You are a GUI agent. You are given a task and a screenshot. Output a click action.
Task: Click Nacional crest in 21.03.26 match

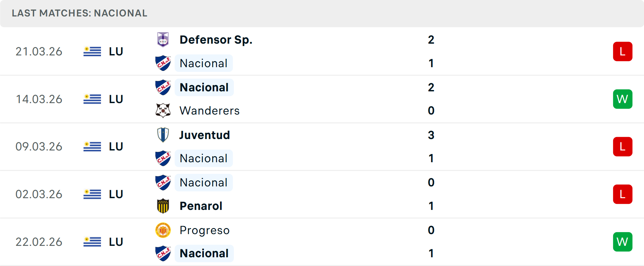tap(163, 63)
